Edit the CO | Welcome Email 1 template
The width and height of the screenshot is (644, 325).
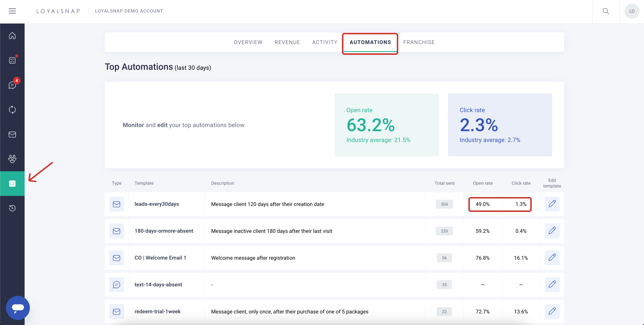552,258
